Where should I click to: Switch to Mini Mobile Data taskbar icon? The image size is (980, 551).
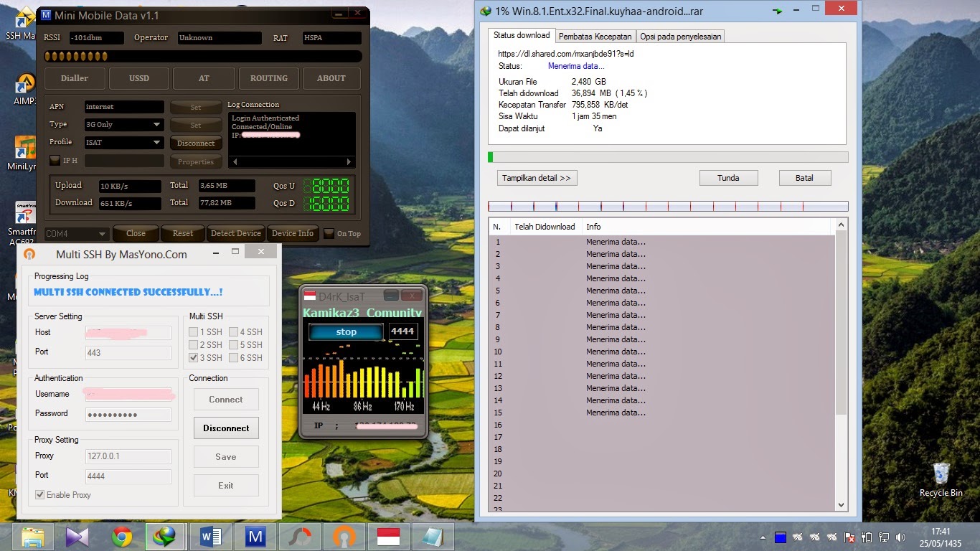pos(255,537)
